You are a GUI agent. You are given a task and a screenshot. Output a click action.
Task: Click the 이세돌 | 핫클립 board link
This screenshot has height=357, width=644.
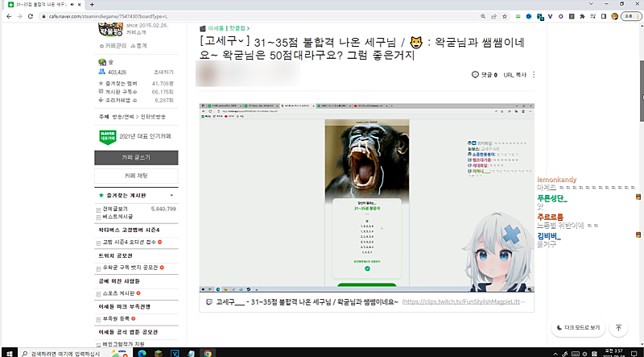(226, 27)
